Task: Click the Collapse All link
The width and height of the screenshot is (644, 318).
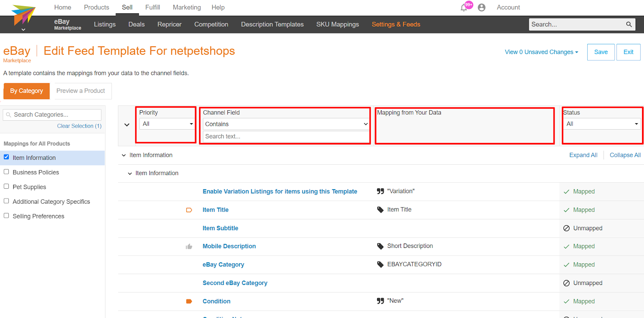Action: coord(625,155)
